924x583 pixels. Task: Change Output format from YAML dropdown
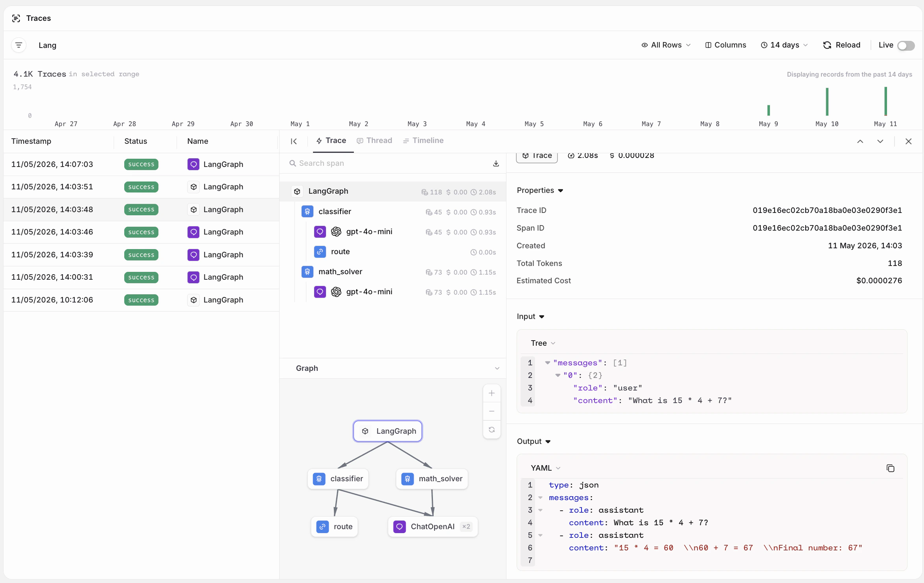click(x=546, y=468)
